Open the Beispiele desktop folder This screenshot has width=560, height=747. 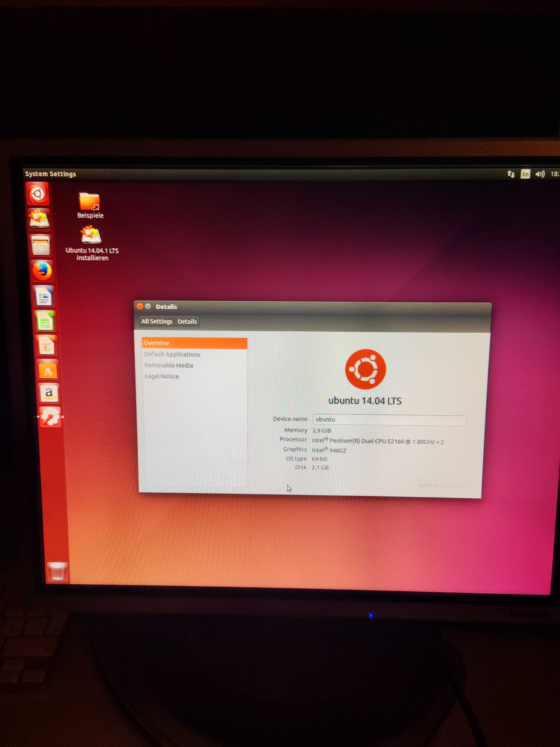90,206
